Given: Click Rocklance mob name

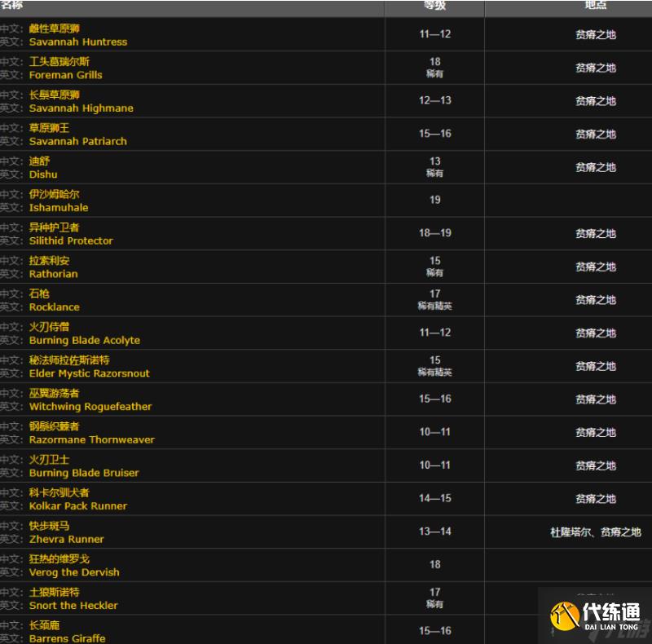Looking at the screenshot, I should [54, 307].
